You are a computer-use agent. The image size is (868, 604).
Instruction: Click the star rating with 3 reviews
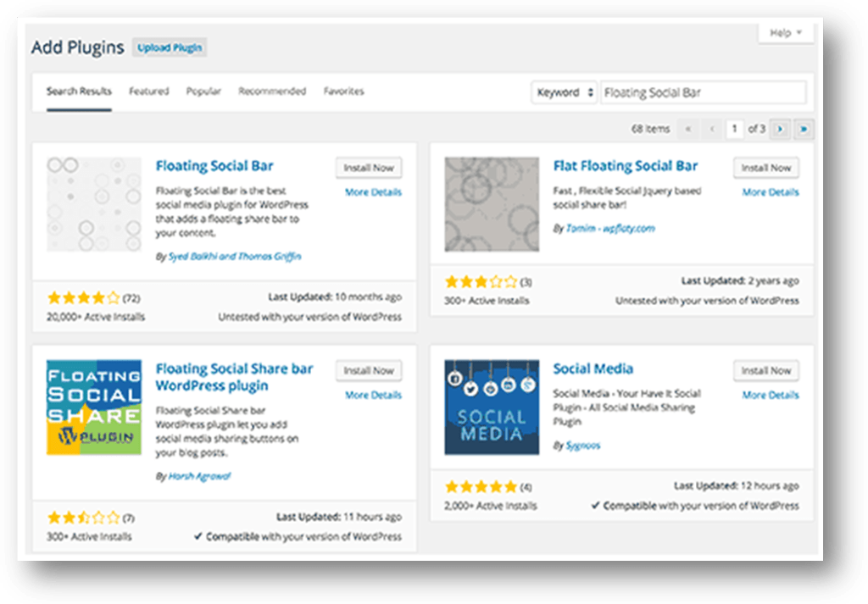click(481, 282)
